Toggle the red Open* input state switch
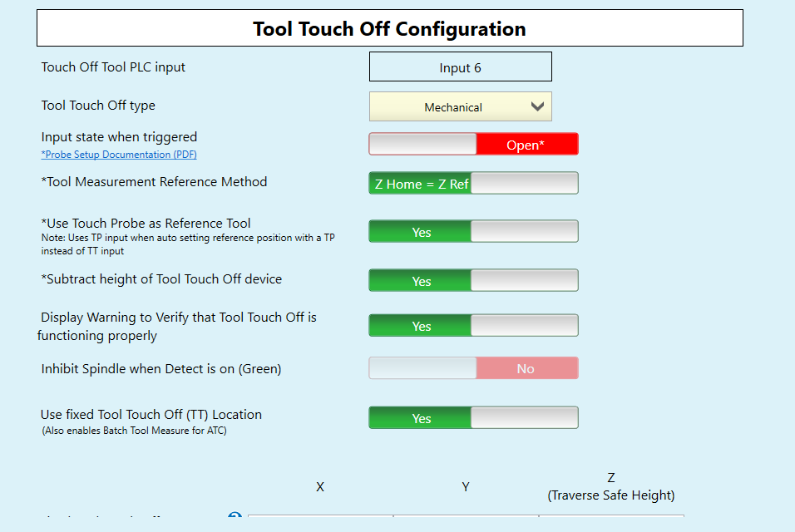 (473, 145)
